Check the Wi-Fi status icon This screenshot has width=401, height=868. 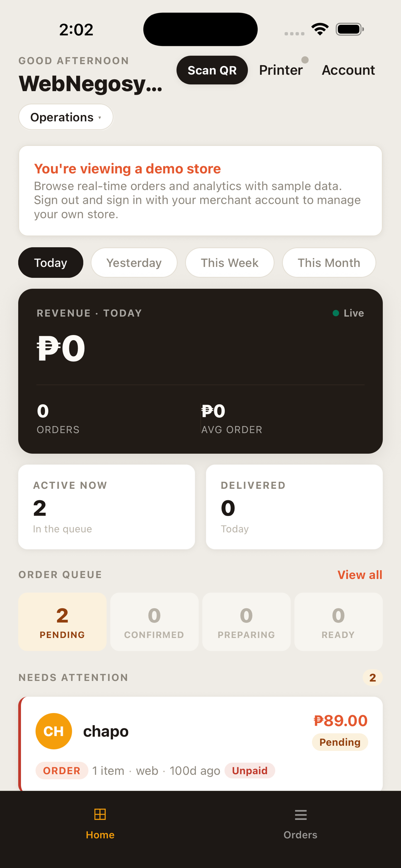pyautogui.click(x=320, y=29)
